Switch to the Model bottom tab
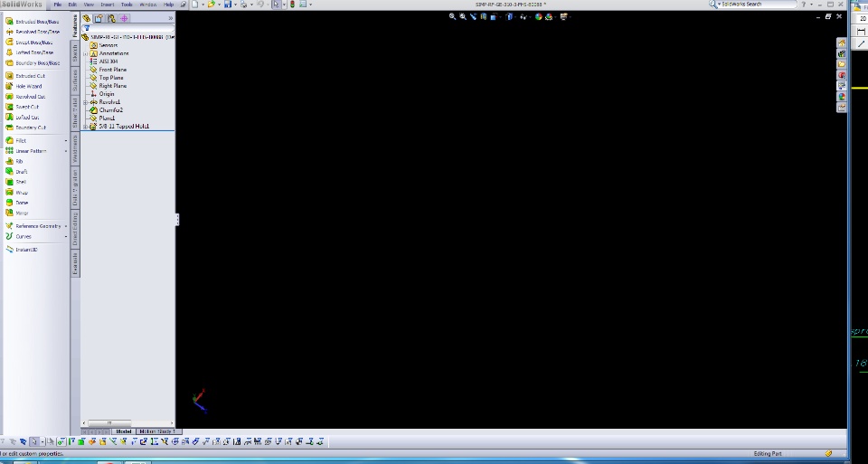868x464 pixels. [x=123, y=431]
